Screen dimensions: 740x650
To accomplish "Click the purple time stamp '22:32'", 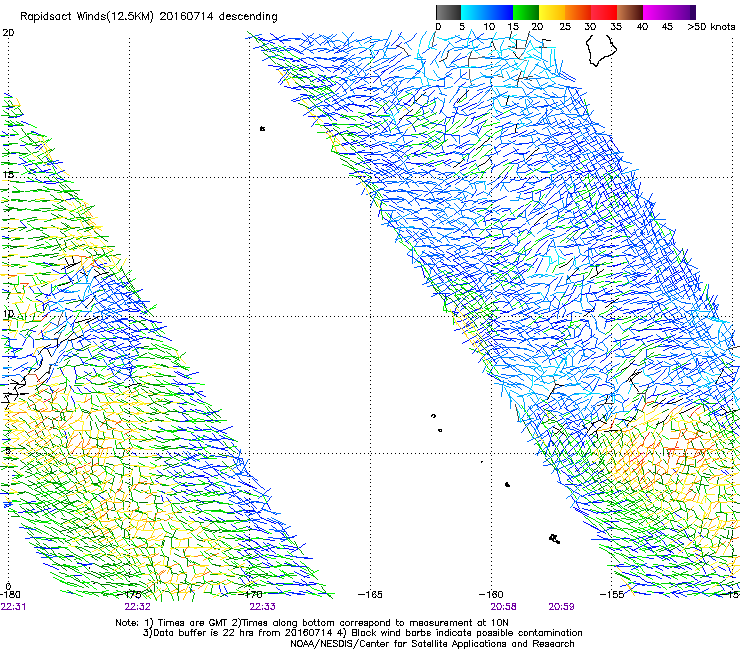I will click(137, 607).
